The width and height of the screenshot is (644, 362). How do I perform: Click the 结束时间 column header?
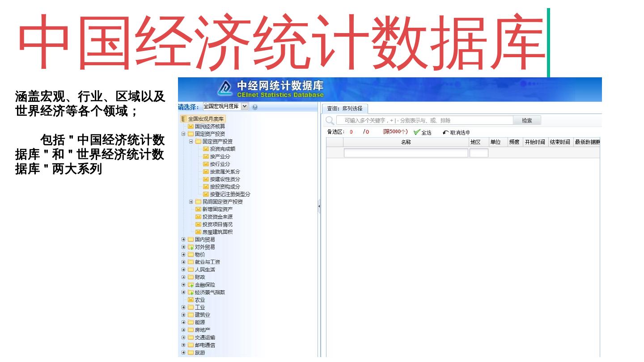pyautogui.click(x=560, y=142)
